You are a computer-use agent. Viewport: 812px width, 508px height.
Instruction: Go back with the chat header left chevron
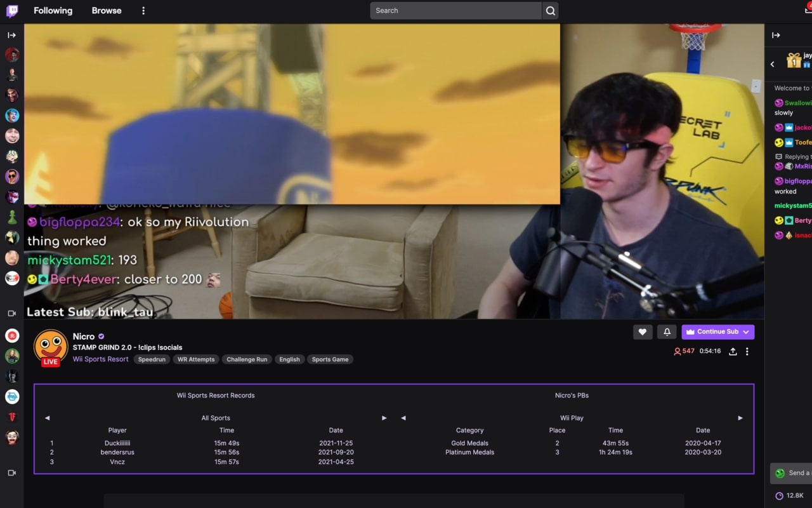point(773,64)
